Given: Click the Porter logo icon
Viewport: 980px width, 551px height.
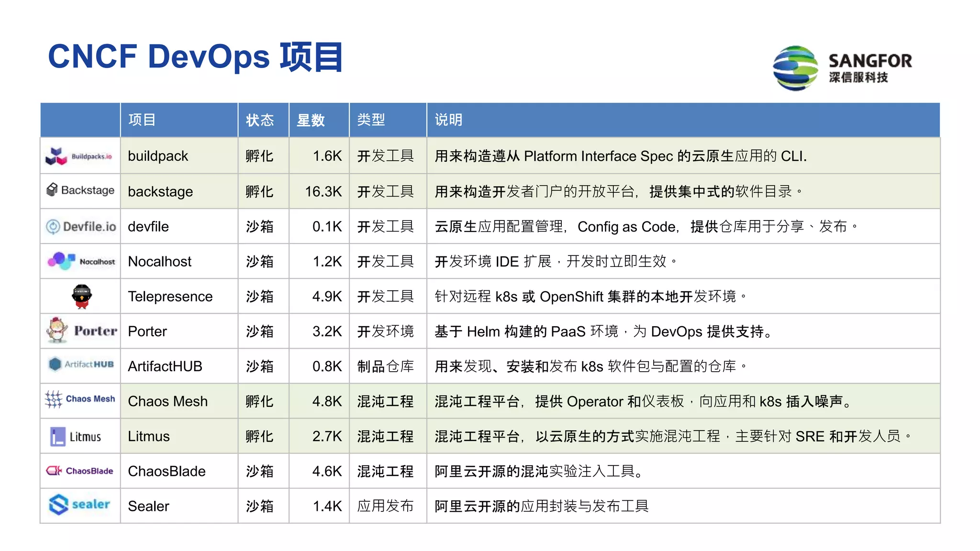Looking at the screenshot, I should (81, 331).
